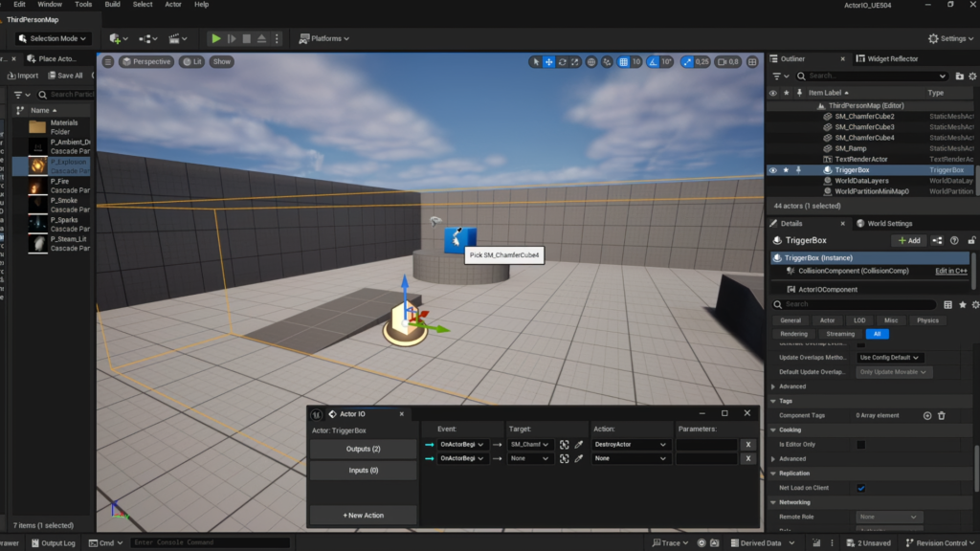Screen dimensions: 980x551
Task: Click the Edit in C++ link
Action: pyautogui.click(x=950, y=271)
